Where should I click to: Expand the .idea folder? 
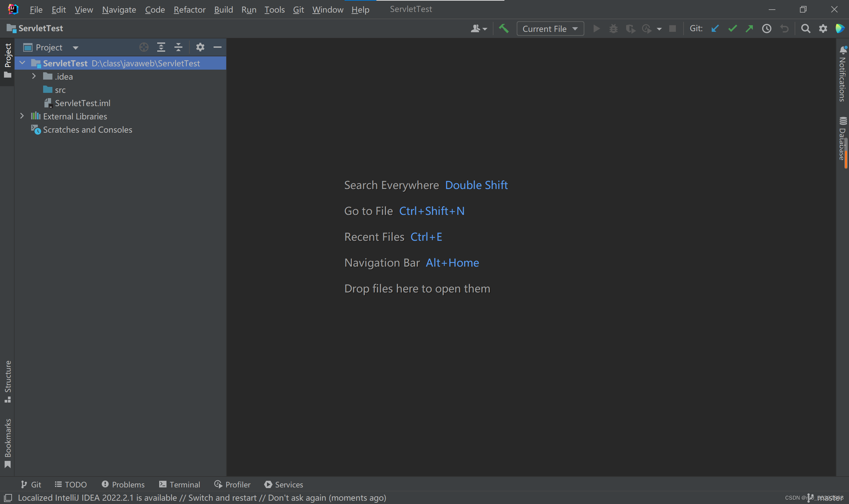pyautogui.click(x=33, y=76)
